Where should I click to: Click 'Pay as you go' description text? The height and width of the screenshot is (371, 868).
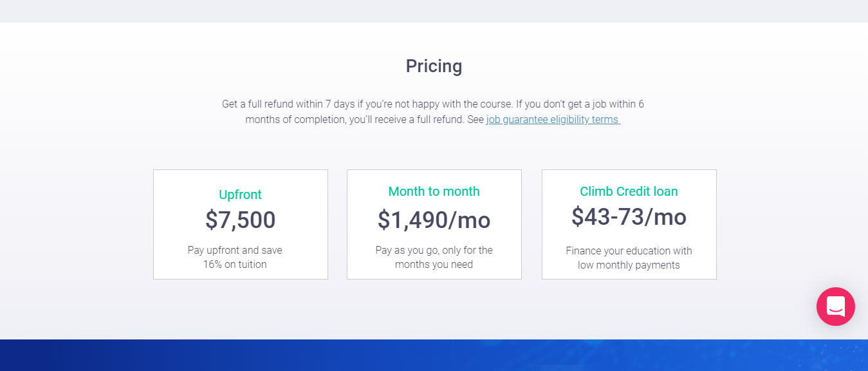[x=434, y=257]
